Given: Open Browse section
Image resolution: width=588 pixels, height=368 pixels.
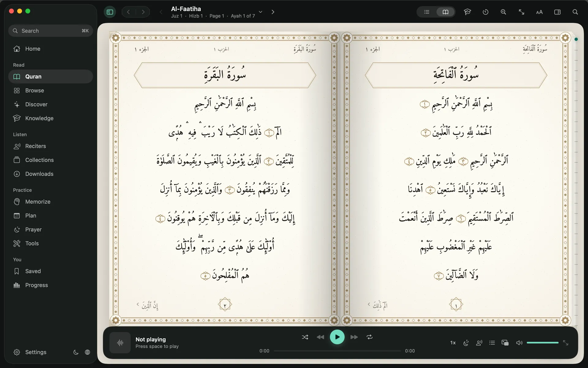Looking at the screenshot, I should coord(51,90).
